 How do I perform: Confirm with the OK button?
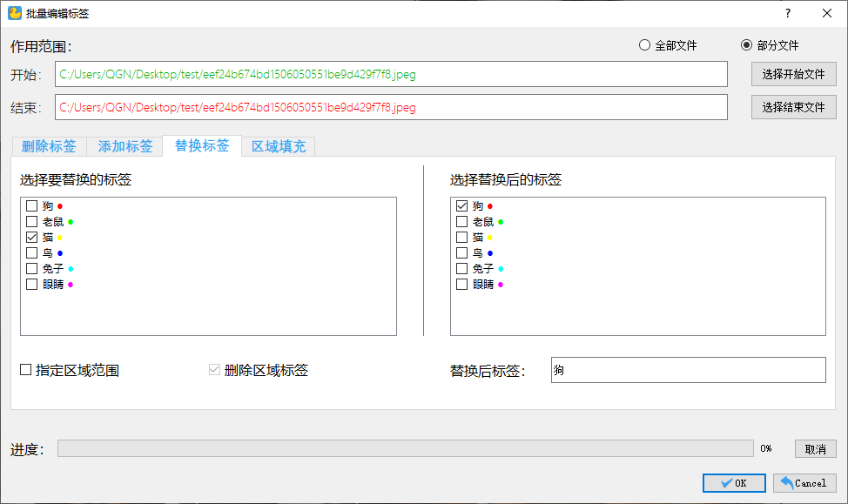(x=735, y=483)
